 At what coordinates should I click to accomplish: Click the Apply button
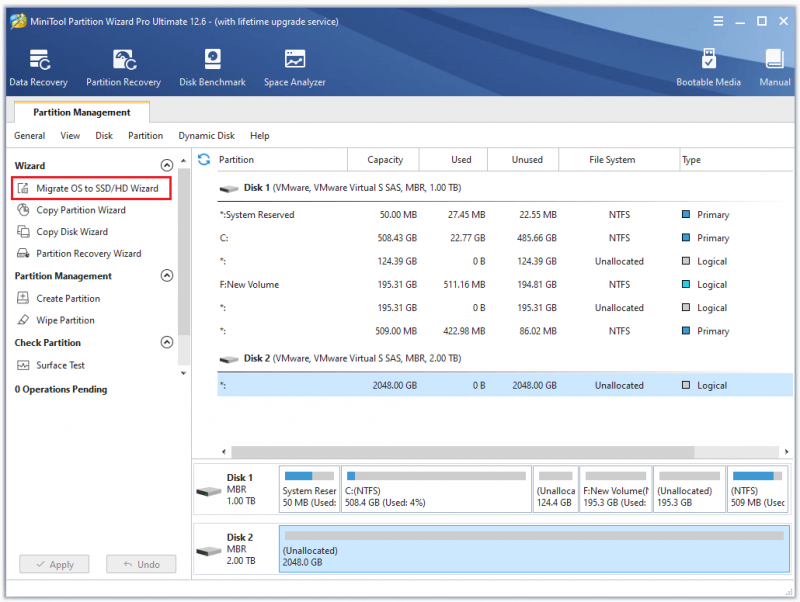[x=55, y=564]
